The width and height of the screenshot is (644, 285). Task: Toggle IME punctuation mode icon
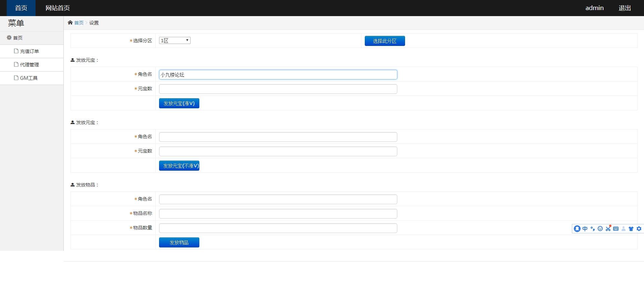593,229
